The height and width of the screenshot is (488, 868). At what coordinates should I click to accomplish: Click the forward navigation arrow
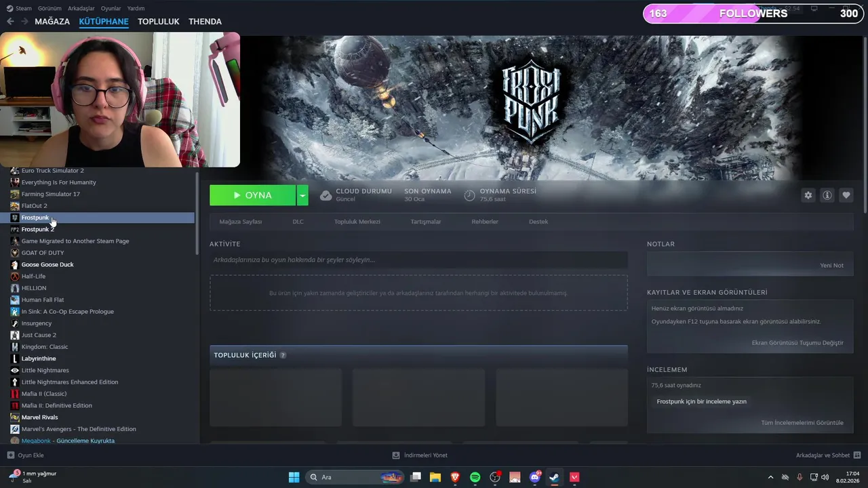pyautogui.click(x=25, y=22)
